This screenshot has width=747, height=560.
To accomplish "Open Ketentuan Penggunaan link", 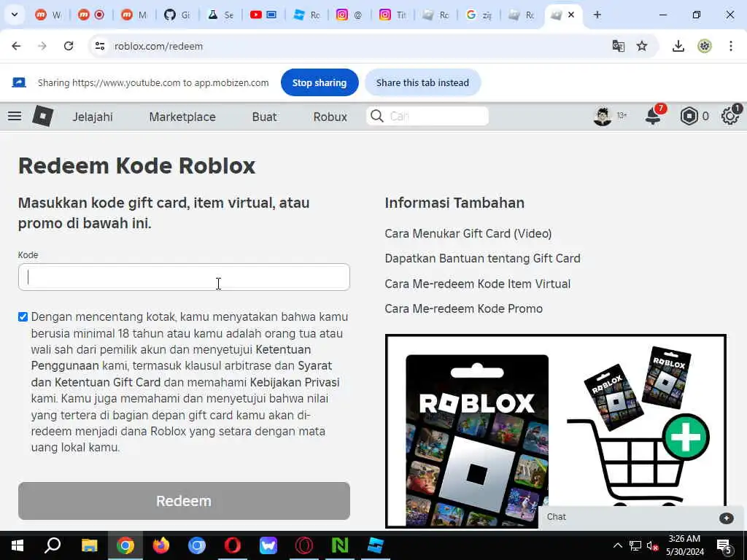I will point(284,349).
